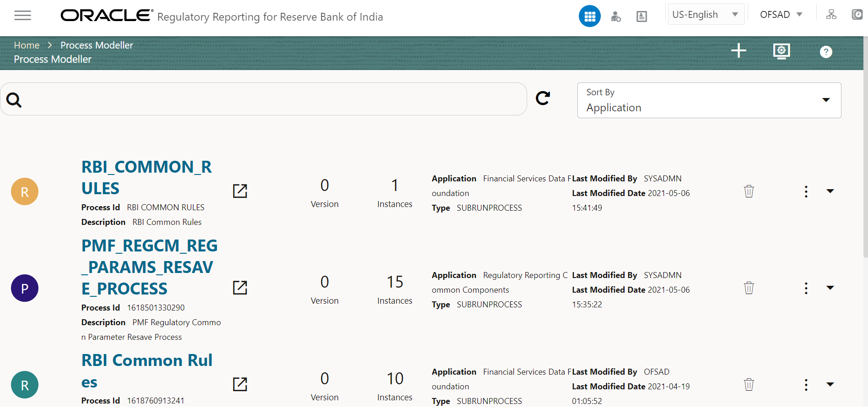Launch RBI Common Rules external link icon

(240, 384)
